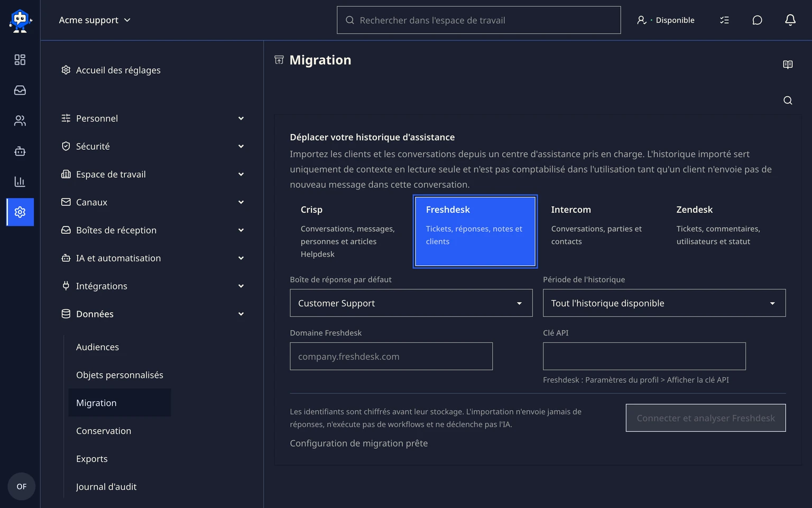Open the bot icon in sidebar

pos(20,151)
